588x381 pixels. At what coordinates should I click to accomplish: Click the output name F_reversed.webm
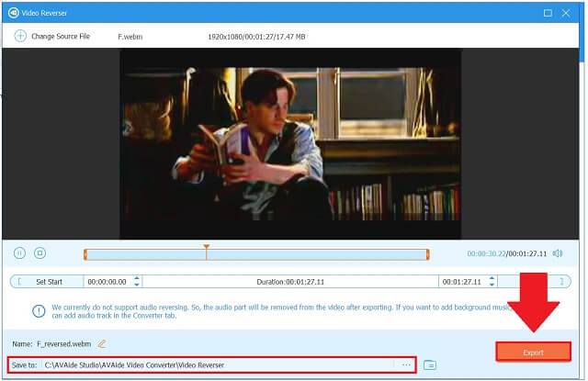click(63, 344)
